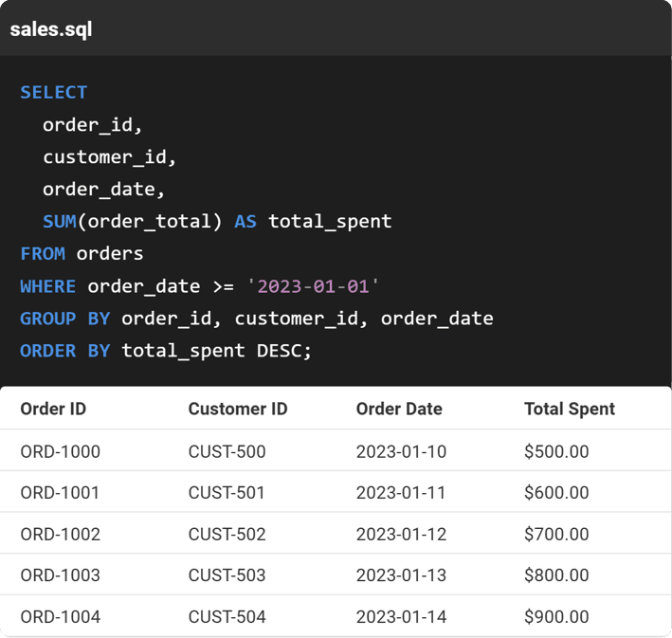Screen dimensions: 672x638
Task: Select the ORD-1004 row entry
Action: pos(60,617)
